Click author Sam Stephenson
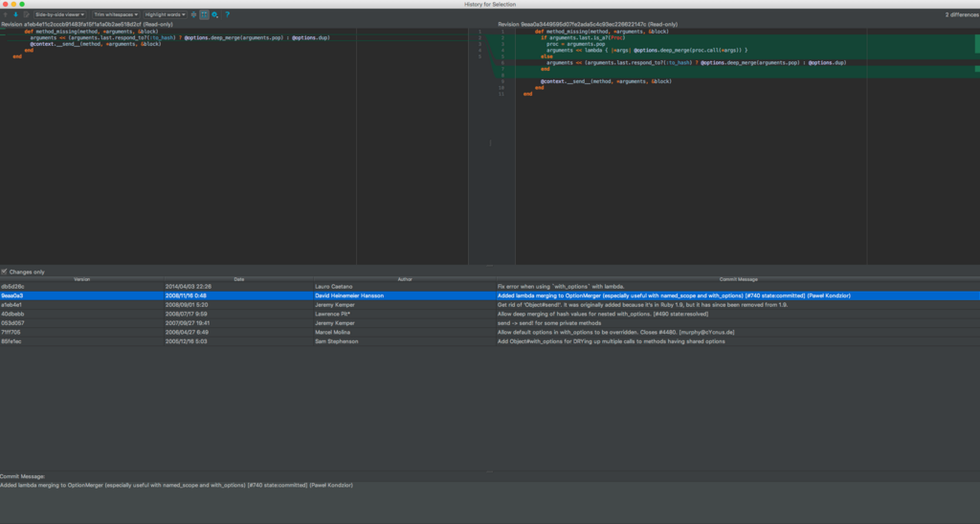This screenshot has height=524, width=980. tap(336, 341)
